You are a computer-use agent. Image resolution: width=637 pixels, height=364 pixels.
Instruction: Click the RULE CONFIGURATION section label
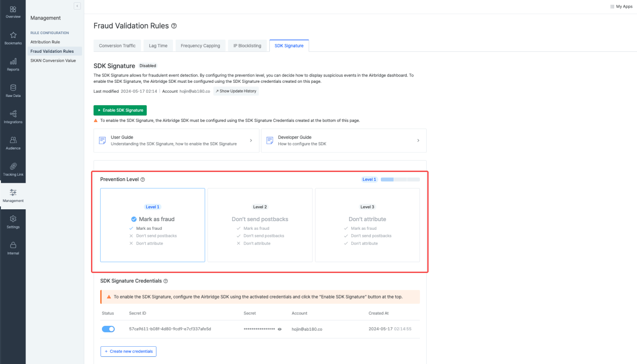point(50,33)
